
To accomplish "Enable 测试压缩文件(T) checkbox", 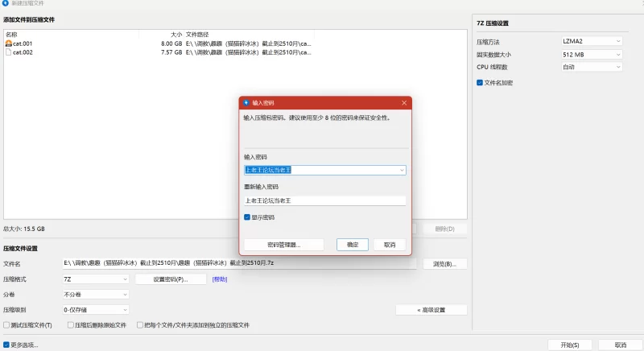I will click(6, 324).
